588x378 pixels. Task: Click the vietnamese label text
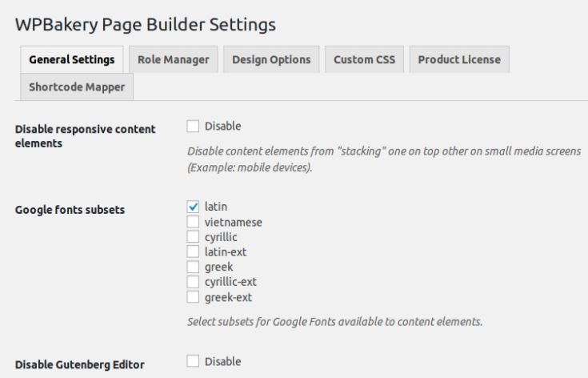(234, 222)
